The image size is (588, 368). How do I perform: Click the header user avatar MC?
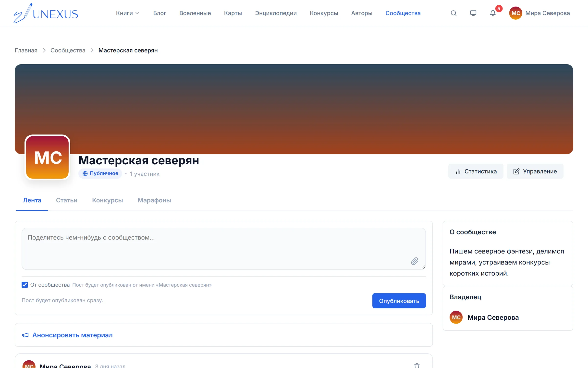[515, 13]
